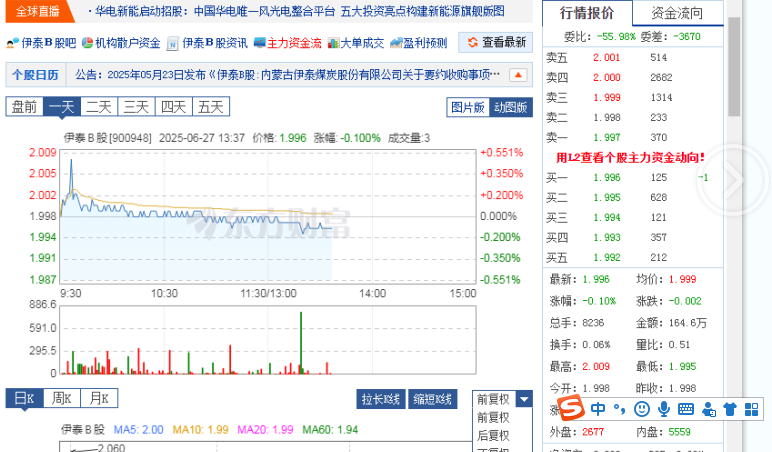Click 个股日历 label
772x452 pixels.
coord(35,75)
